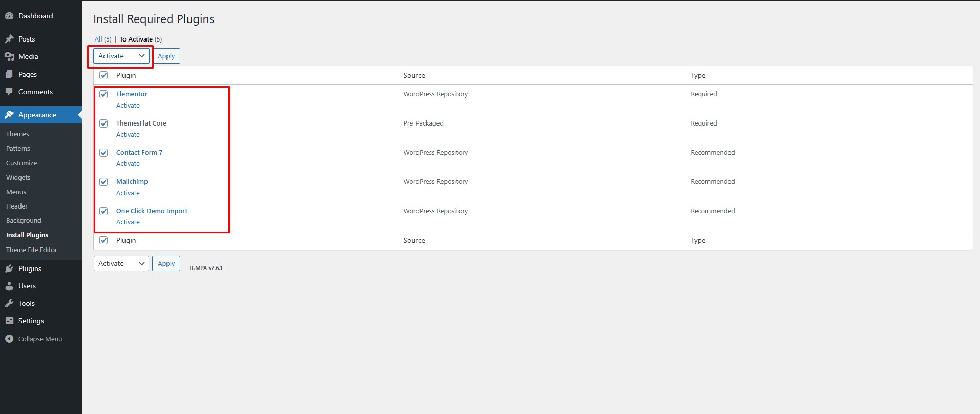
Task: Open Themes submenu item
Action: 17,134
